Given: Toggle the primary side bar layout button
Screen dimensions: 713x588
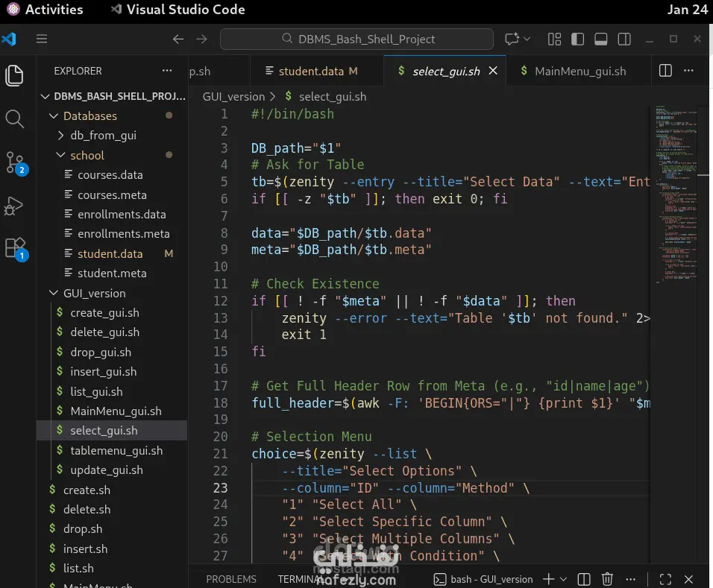Looking at the screenshot, I should point(577,39).
